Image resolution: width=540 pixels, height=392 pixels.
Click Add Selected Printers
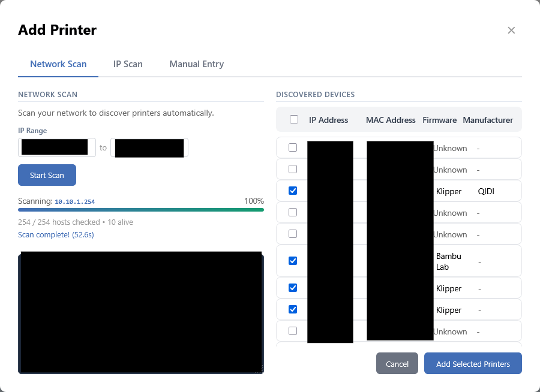[x=473, y=364]
